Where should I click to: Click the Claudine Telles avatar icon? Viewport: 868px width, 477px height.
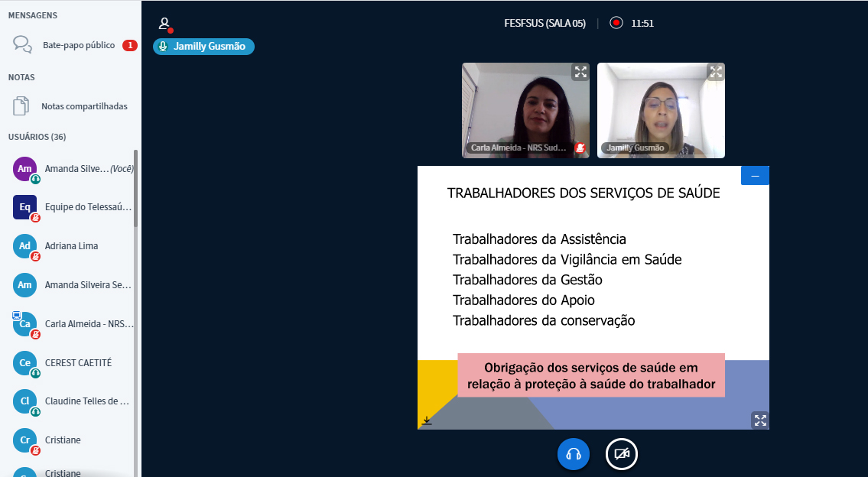[x=25, y=401]
